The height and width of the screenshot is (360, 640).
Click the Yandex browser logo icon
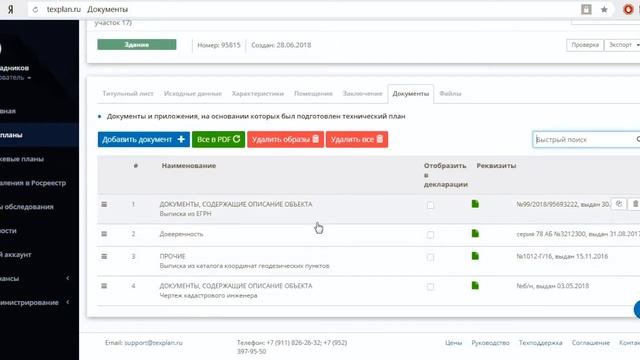11,9
